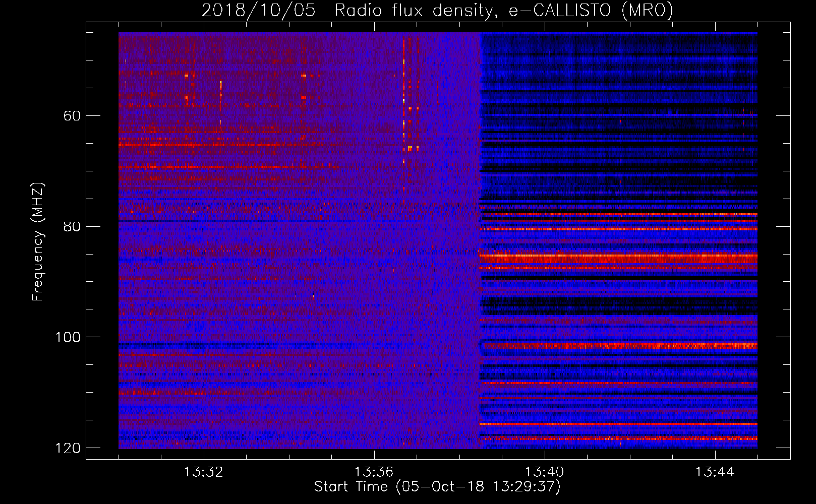Click the '13:36' time tick label
The height and width of the screenshot is (504, 816).
[x=374, y=472]
